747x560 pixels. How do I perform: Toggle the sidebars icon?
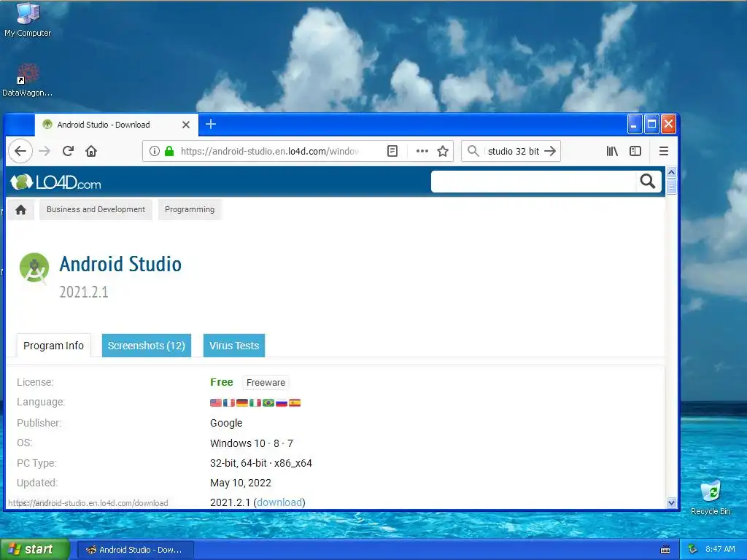(635, 152)
